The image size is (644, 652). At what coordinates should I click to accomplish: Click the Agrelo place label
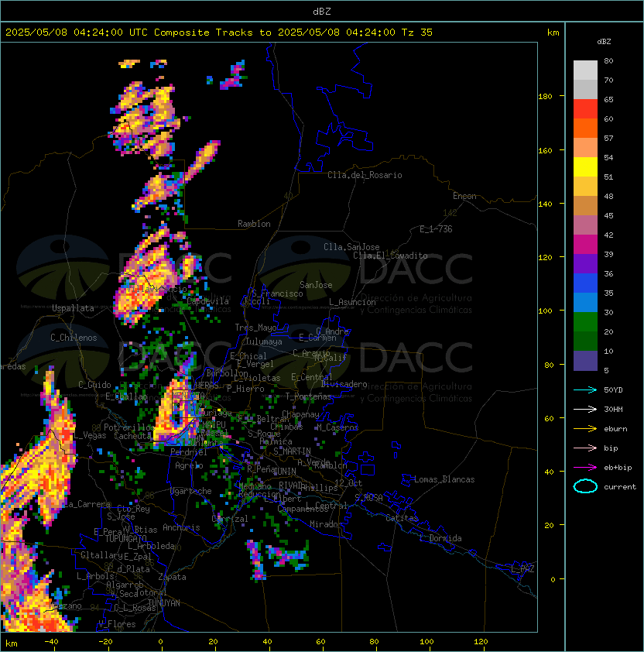click(189, 465)
